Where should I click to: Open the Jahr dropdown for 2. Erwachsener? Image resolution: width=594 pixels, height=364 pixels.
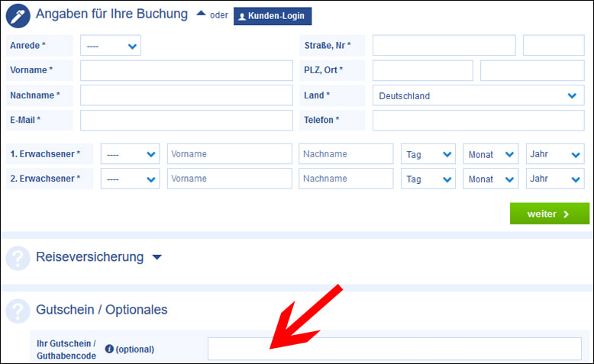click(x=555, y=179)
